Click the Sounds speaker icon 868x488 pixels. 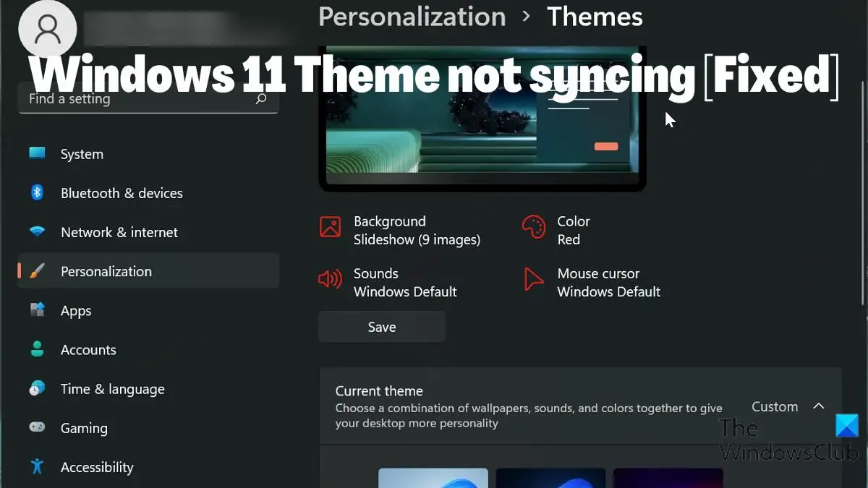pos(331,279)
